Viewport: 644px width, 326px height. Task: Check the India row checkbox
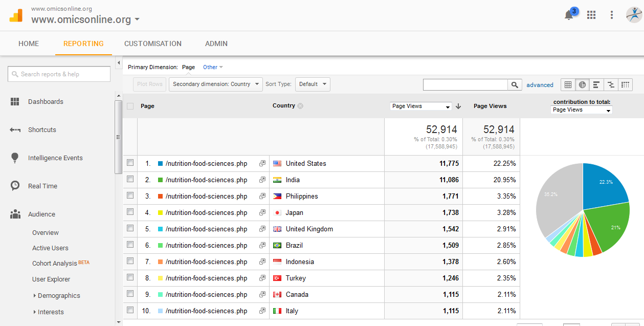tap(130, 179)
